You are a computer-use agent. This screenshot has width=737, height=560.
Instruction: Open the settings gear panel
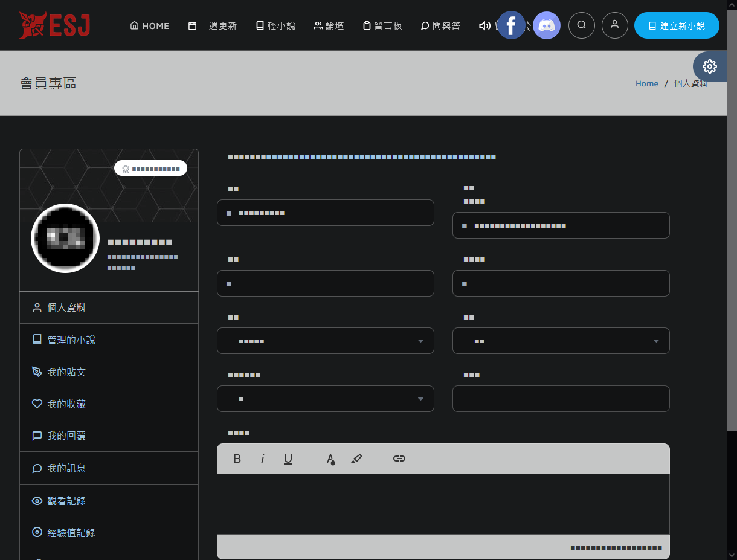pyautogui.click(x=710, y=66)
